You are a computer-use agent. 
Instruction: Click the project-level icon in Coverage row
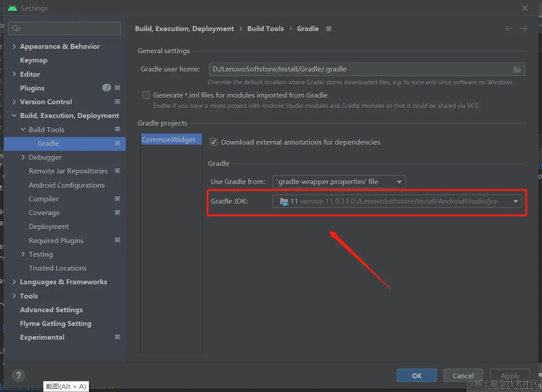tap(118, 212)
